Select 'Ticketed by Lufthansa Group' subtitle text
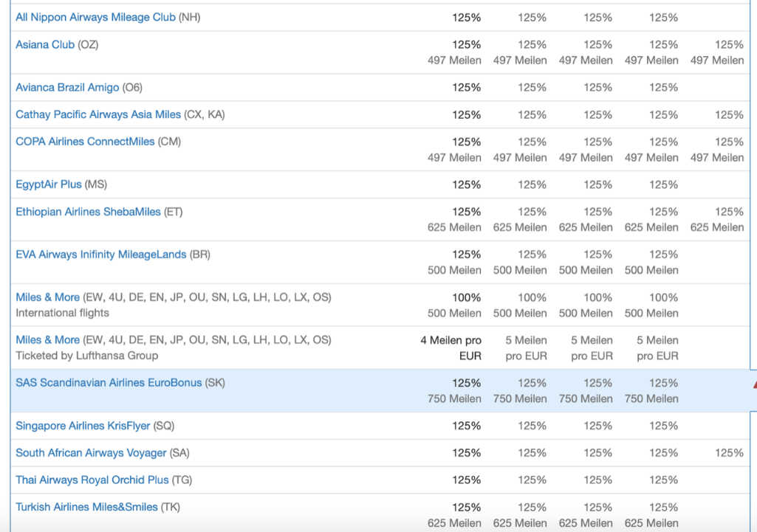Screen dimensions: 757x532 pyautogui.click(x=87, y=356)
